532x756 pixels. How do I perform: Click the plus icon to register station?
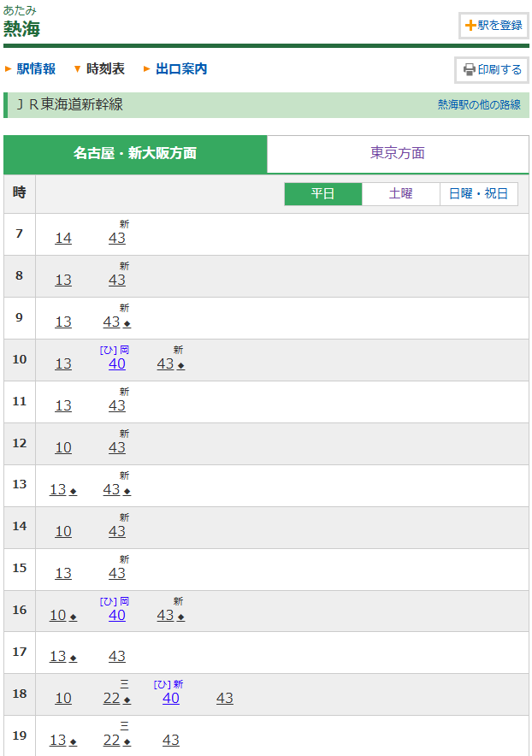click(x=470, y=26)
